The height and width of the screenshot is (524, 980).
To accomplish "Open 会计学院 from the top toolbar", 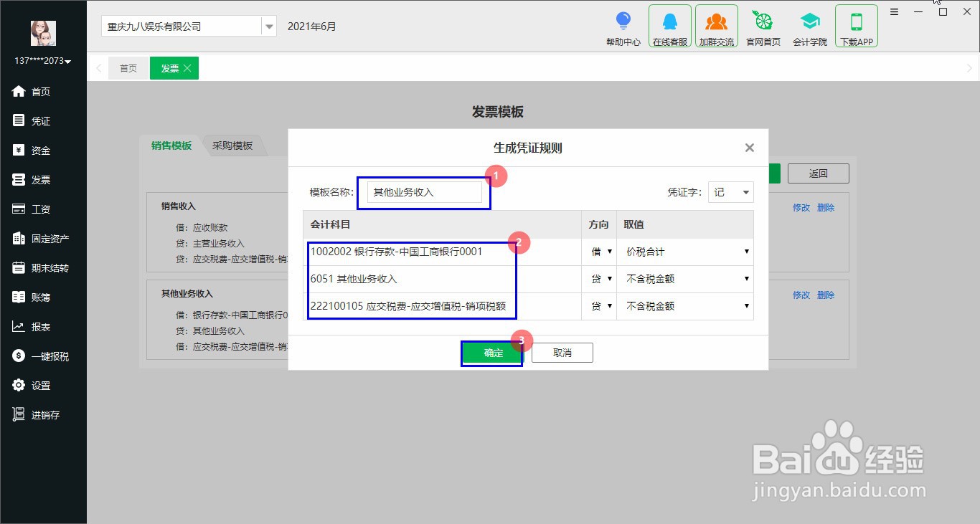I will pos(809,27).
